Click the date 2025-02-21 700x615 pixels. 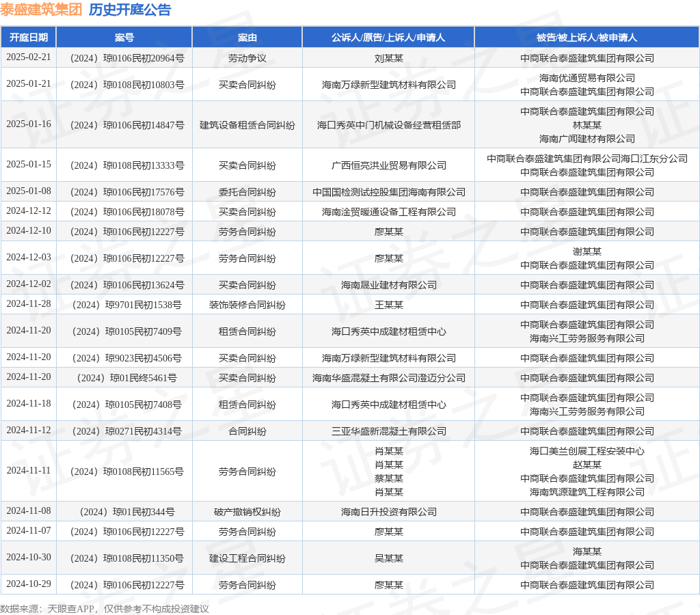[x=29, y=57]
